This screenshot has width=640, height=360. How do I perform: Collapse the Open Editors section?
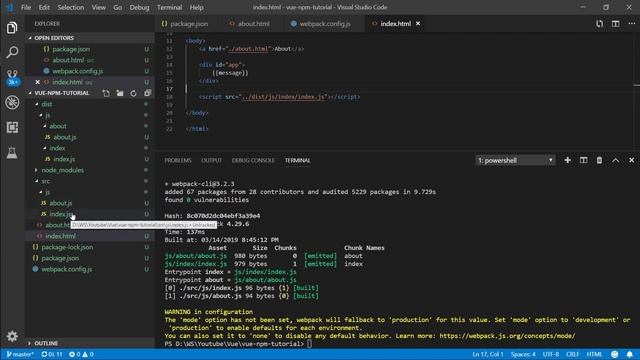coord(30,38)
